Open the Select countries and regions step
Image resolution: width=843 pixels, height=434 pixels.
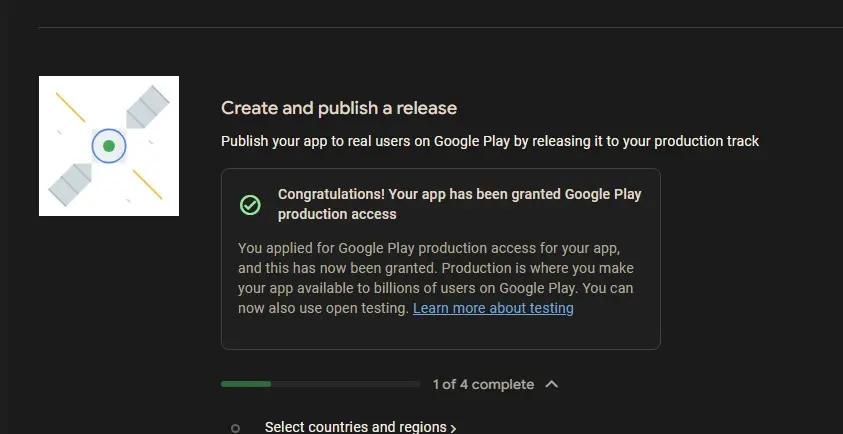pos(355,427)
